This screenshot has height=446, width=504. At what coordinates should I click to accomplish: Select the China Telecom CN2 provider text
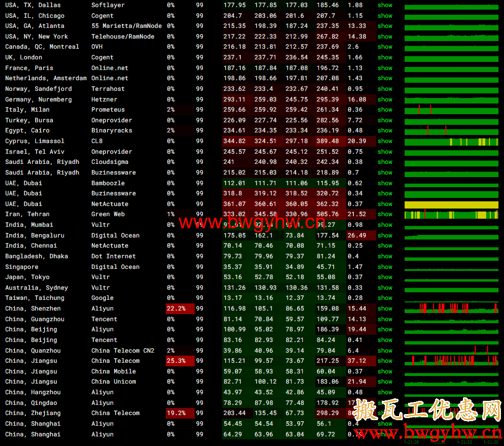(x=123, y=351)
